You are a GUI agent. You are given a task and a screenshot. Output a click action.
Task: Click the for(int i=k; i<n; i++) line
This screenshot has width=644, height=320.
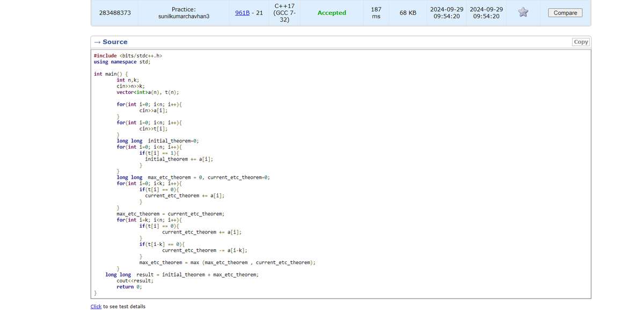[x=149, y=220]
